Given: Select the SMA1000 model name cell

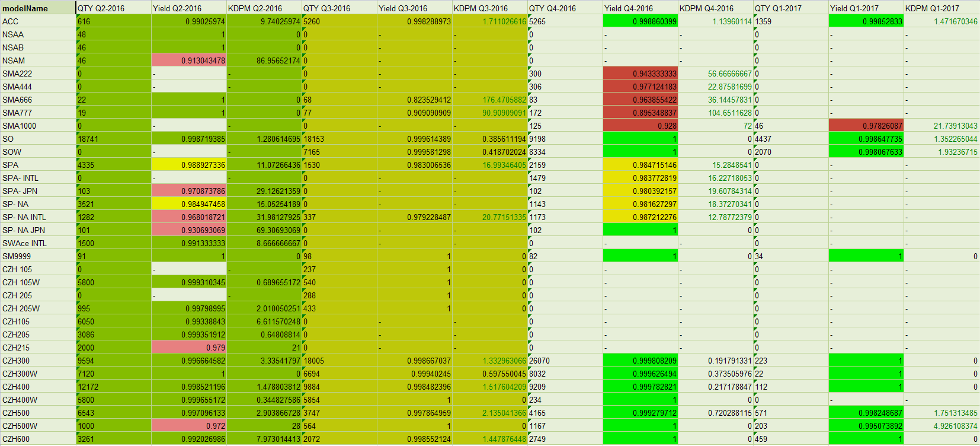Looking at the screenshot, I should (38, 126).
